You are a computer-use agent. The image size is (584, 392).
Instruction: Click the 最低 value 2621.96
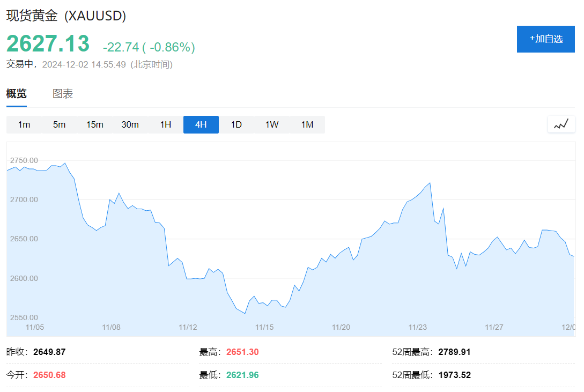(x=242, y=375)
